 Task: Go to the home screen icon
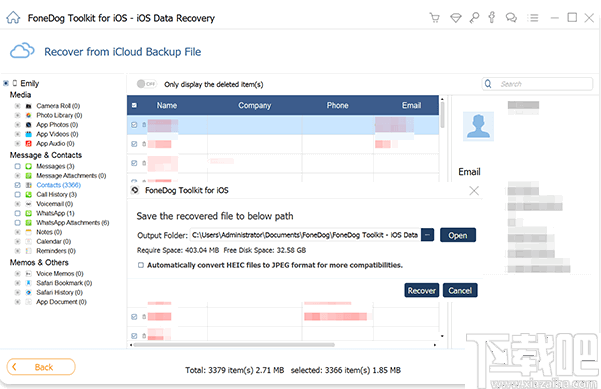(x=13, y=18)
